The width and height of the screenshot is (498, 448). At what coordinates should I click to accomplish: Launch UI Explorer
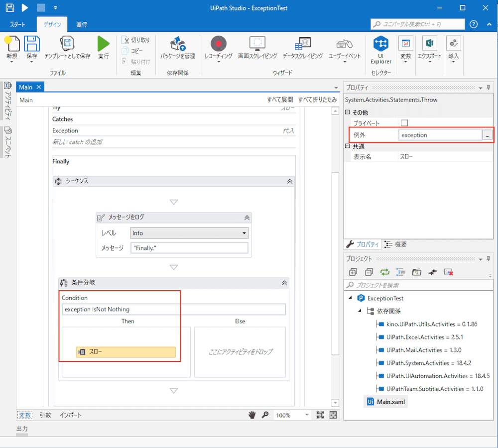point(381,50)
